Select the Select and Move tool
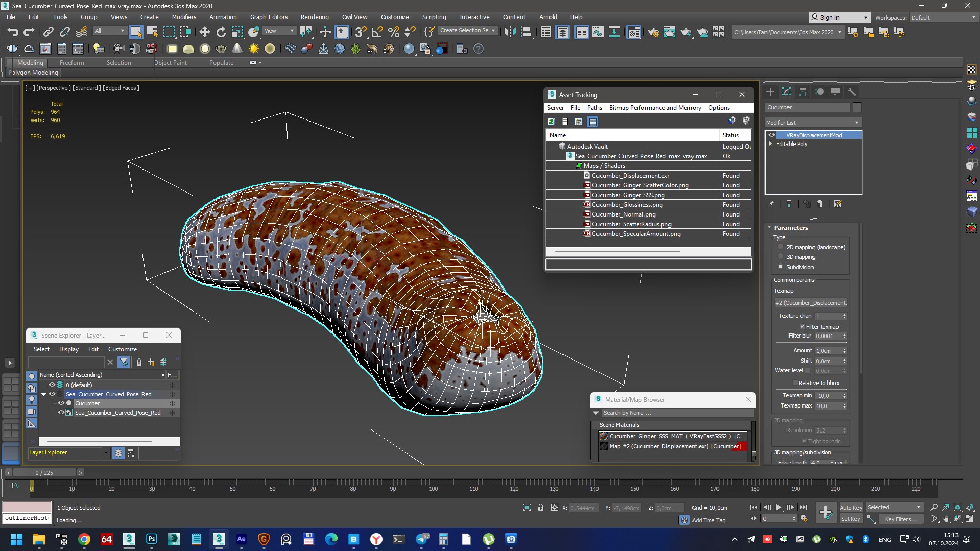980x551 pixels. pyautogui.click(x=204, y=32)
